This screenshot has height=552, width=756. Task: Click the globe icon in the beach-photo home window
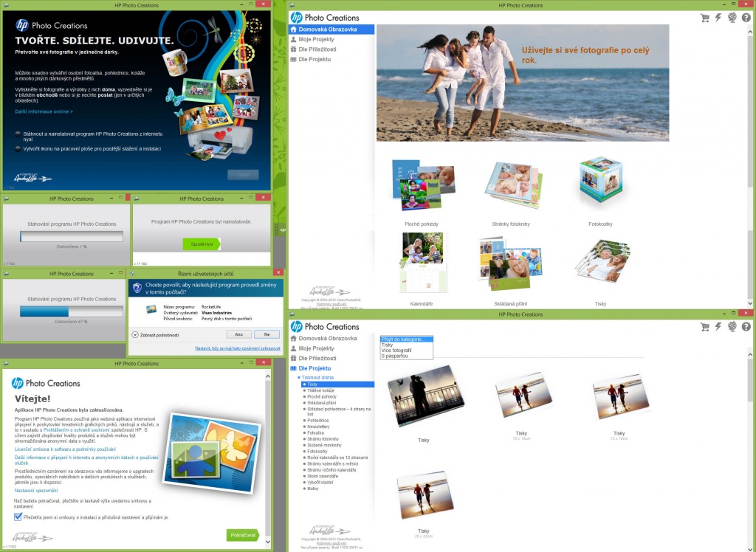[x=732, y=18]
